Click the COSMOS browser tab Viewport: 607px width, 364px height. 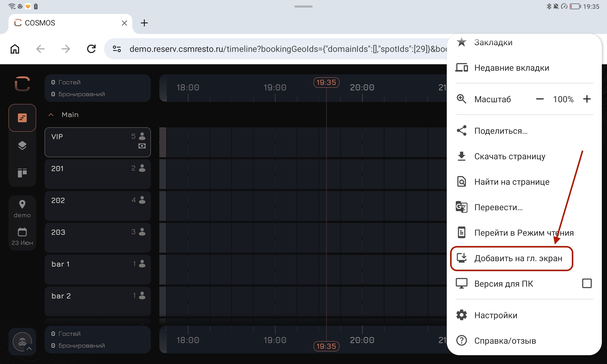[70, 23]
